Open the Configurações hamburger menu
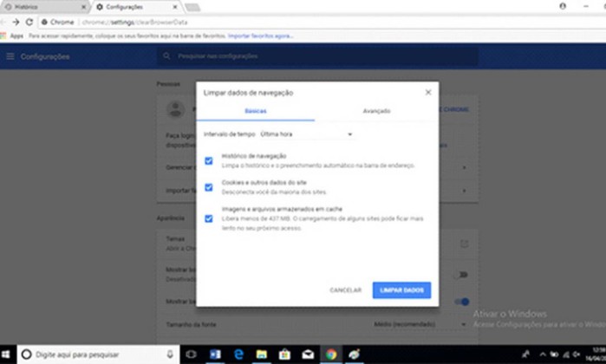This screenshot has width=606, height=364. click(10, 57)
